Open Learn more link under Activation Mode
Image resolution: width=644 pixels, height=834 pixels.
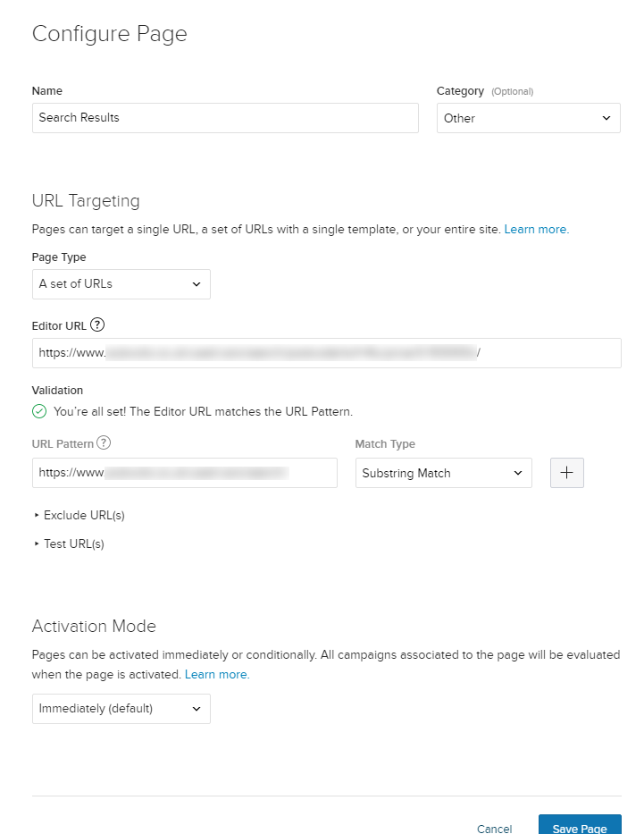point(216,675)
